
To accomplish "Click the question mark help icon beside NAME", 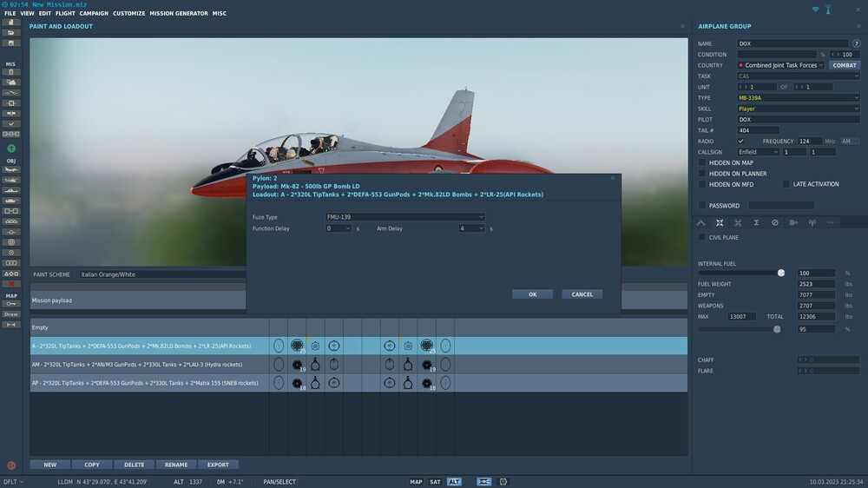I will click(857, 43).
